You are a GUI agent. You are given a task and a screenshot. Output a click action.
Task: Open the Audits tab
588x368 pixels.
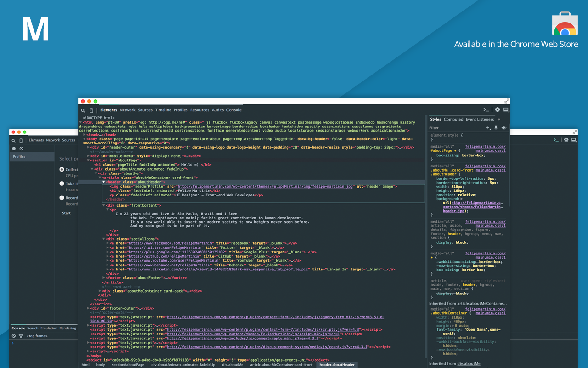pyautogui.click(x=218, y=110)
